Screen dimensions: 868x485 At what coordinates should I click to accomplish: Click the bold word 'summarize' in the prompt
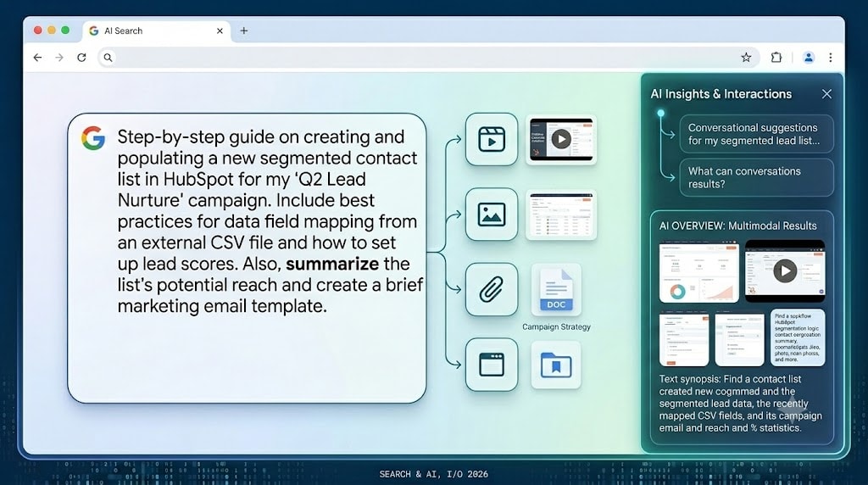(332, 264)
